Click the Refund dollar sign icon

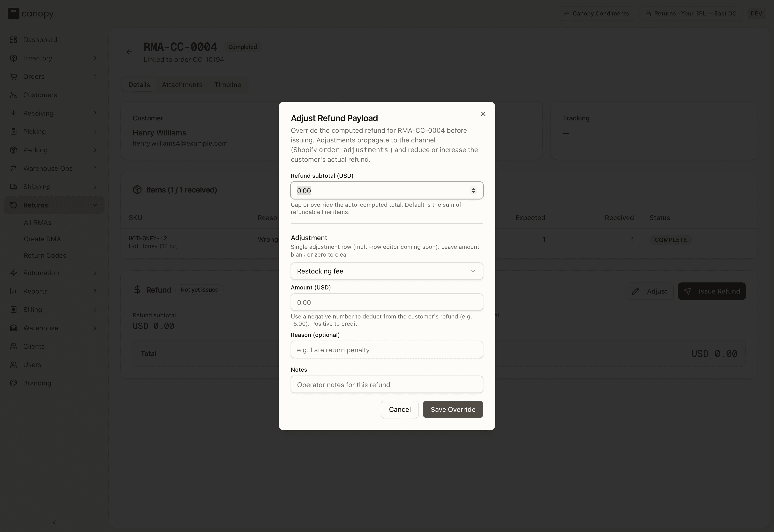pos(137,290)
